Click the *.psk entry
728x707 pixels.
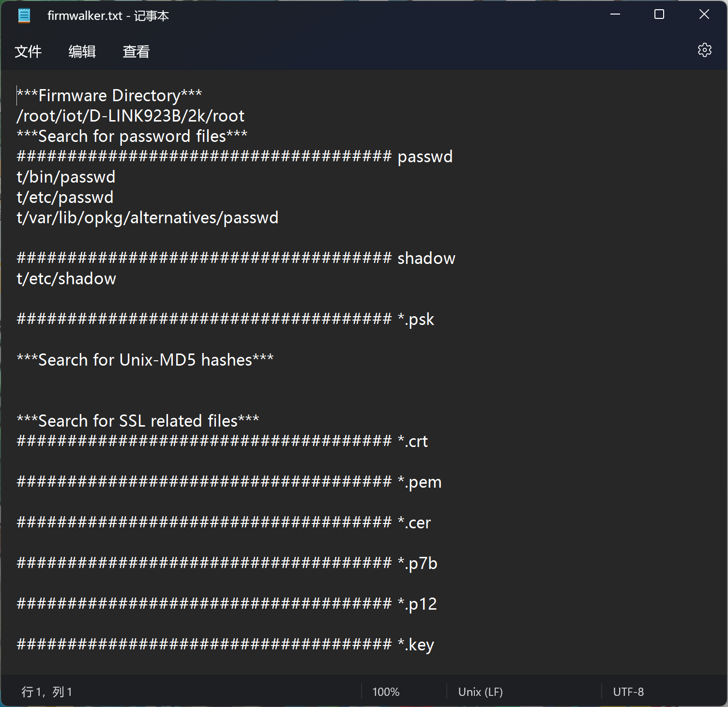[x=416, y=320]
